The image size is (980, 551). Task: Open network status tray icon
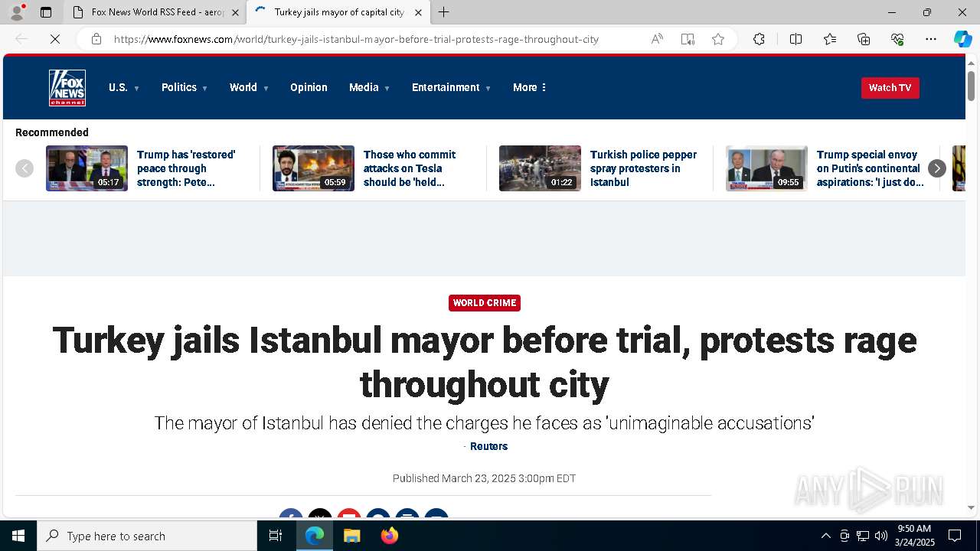tap(863, 536)
